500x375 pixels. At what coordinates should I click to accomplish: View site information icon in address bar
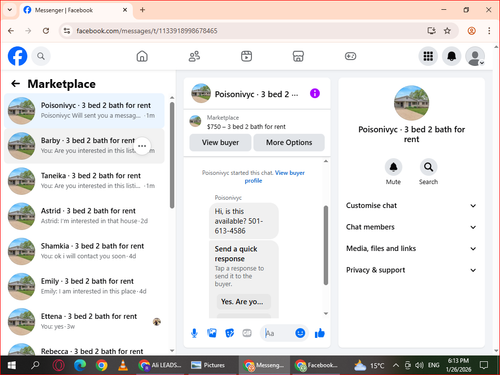coord(67,31)
